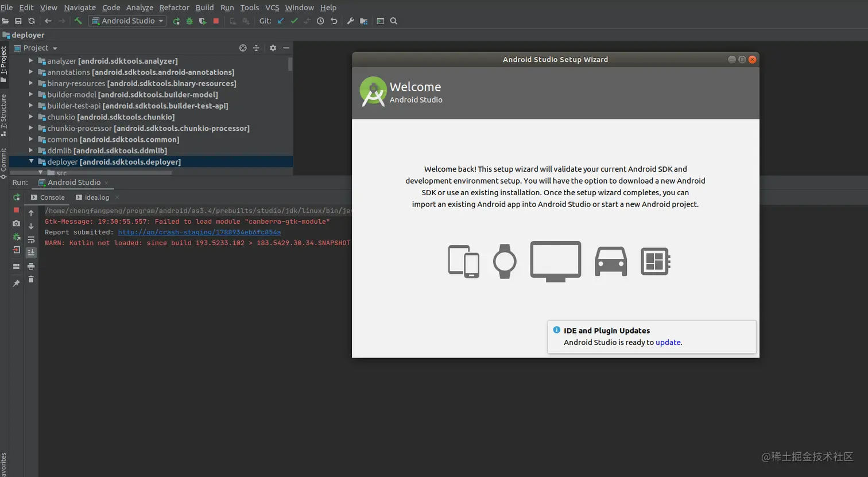Commit changes with the green Git checkmark
The width and height of the screenshot is (868, 477).
point(294,21)
